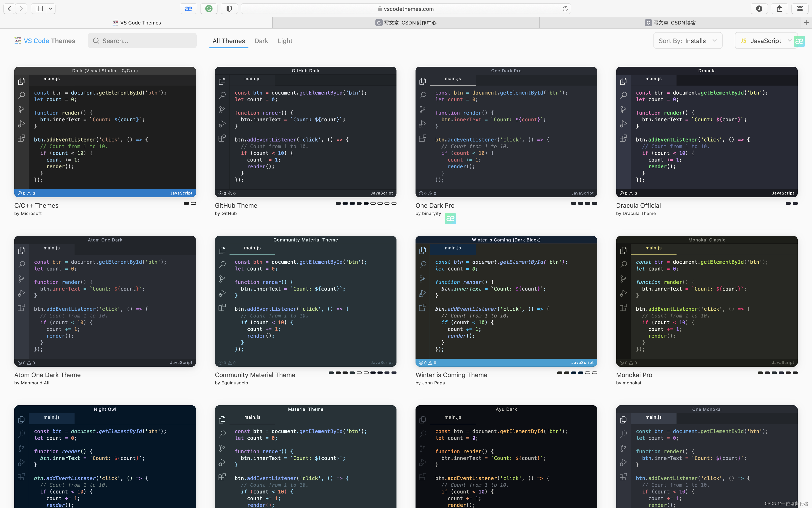Select the All Themes filter tab
This screenshot has width=812, height=508.
pos(229,41)
